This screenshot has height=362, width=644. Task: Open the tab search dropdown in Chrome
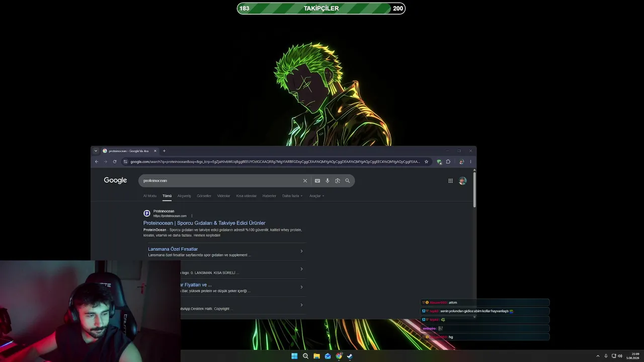[96, 151]
